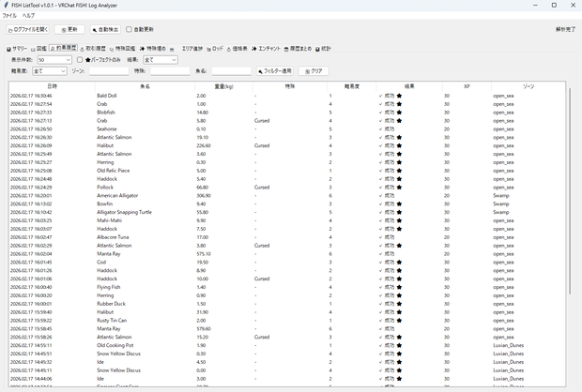This screenshot has width=582, height=392.
Task: Expand the 表示件数 dropdown showing 50
Action: pos(54,60)
